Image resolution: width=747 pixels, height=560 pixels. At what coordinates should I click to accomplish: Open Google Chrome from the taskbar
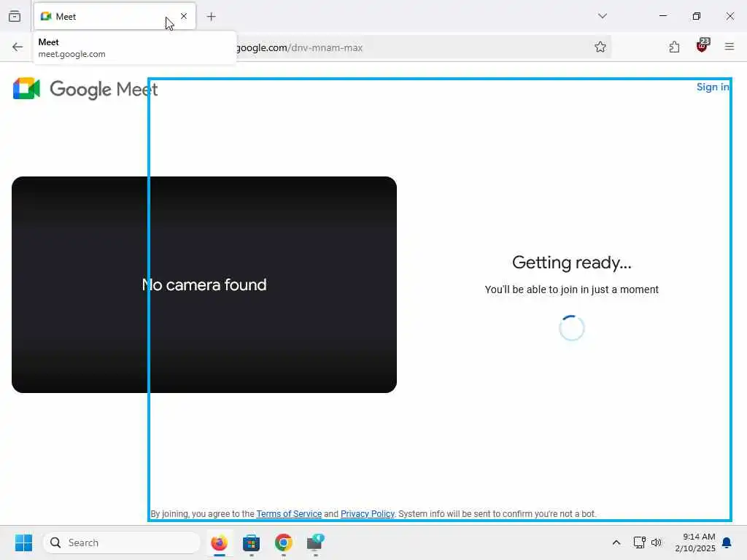click(284, 542)
